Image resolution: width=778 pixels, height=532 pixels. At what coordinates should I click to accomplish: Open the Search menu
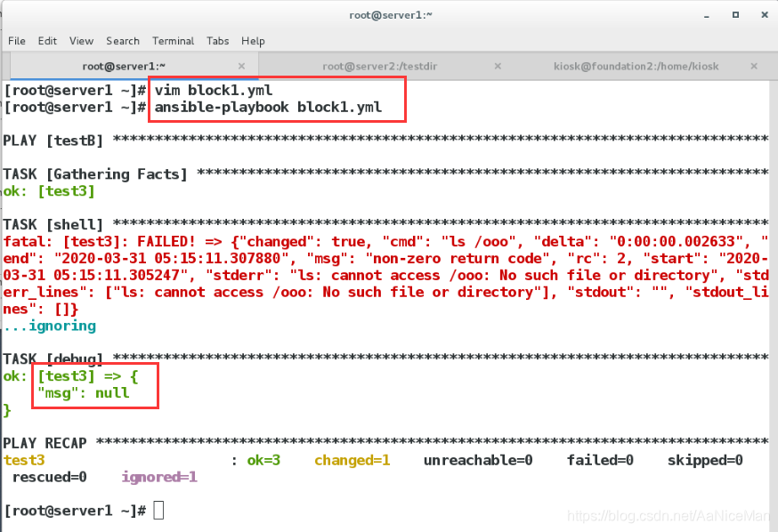(123, 41)
